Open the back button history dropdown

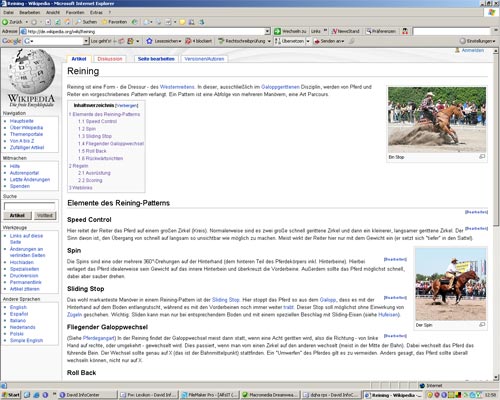(x=27, y=22)
